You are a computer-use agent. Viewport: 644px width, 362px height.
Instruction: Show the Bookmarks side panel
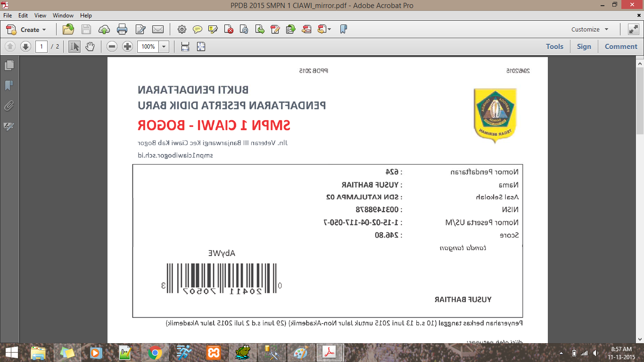[x=9, y=86]
